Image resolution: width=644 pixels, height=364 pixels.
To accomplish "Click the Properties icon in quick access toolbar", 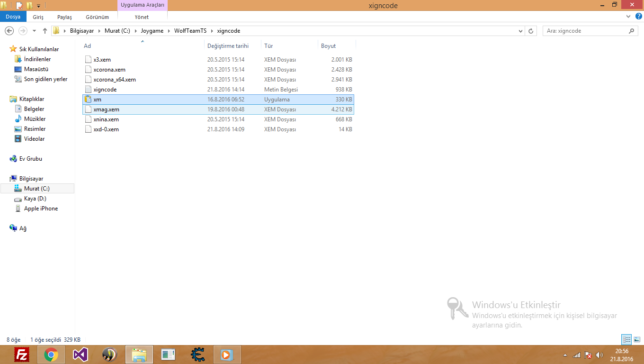I will [x=19, y=6].
